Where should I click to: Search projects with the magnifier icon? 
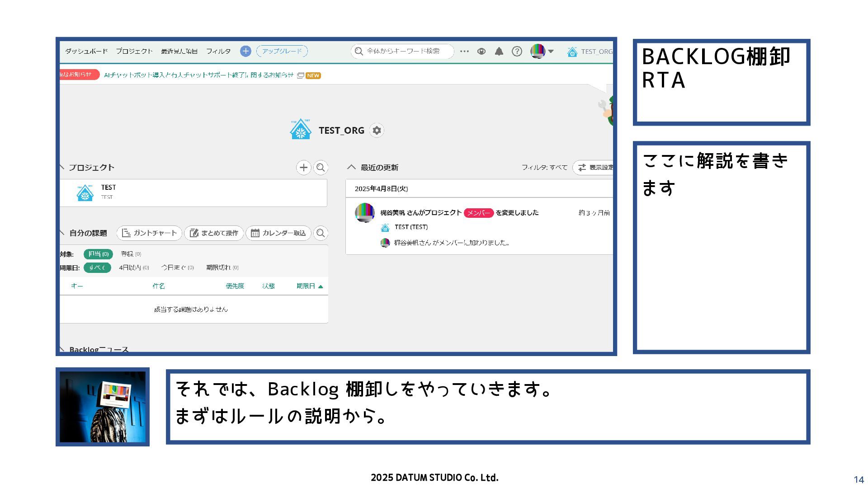click(321, 168)
